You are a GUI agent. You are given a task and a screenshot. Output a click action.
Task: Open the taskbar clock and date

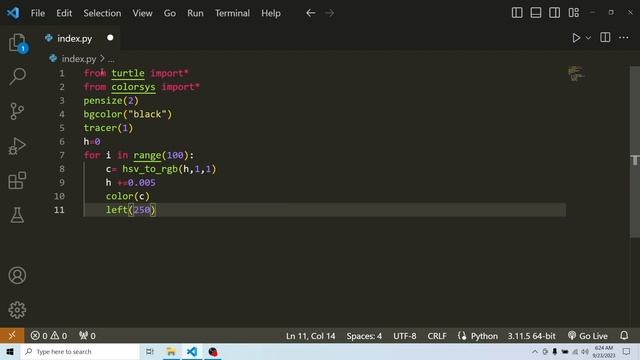click(603, 351)
